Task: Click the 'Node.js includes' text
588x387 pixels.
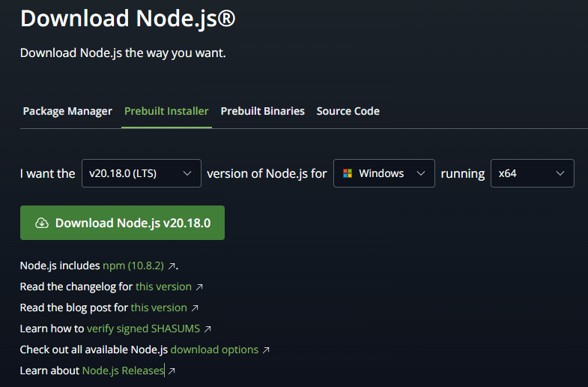Action: tap(60, 265)
